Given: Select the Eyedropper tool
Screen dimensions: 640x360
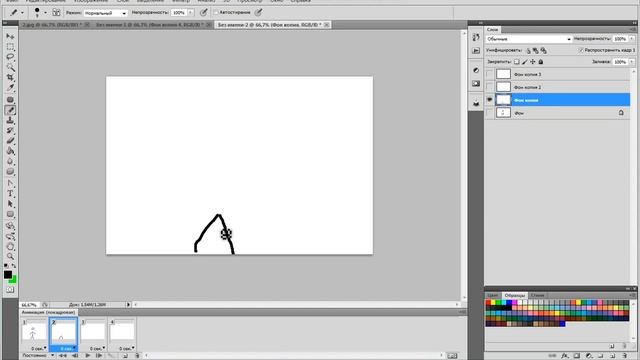Looking at the screenshot, I should (10, 87).
